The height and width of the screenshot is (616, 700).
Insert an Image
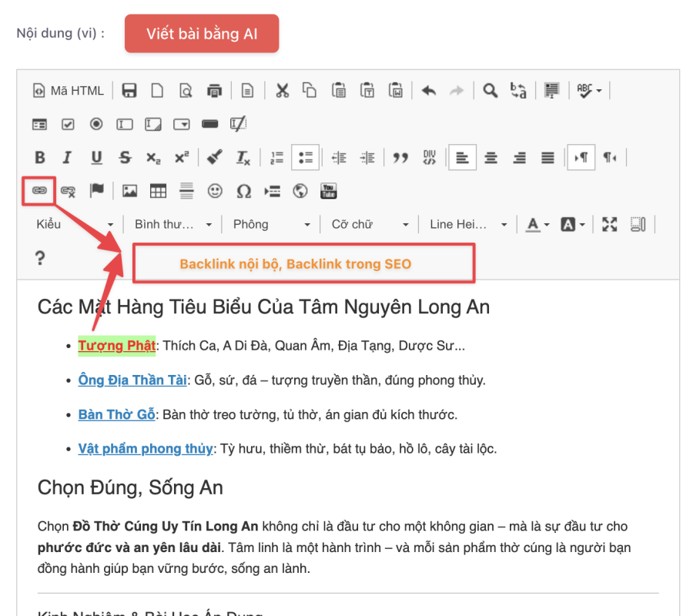[129, 191]
